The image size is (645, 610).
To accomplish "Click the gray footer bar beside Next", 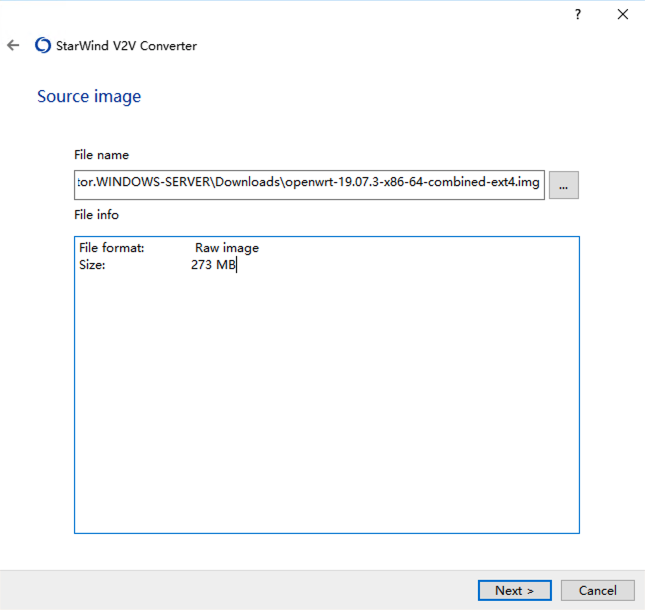I will [x=239, y=591].
